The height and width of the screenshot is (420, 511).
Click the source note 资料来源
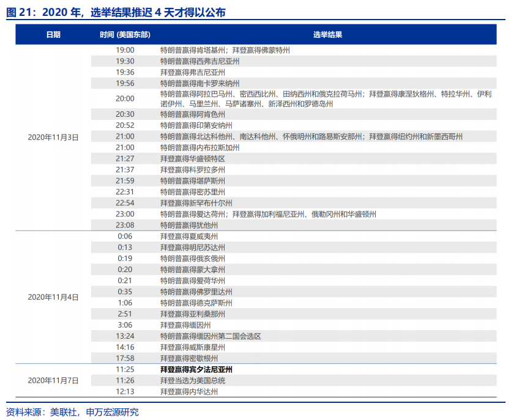click(72, 412)
